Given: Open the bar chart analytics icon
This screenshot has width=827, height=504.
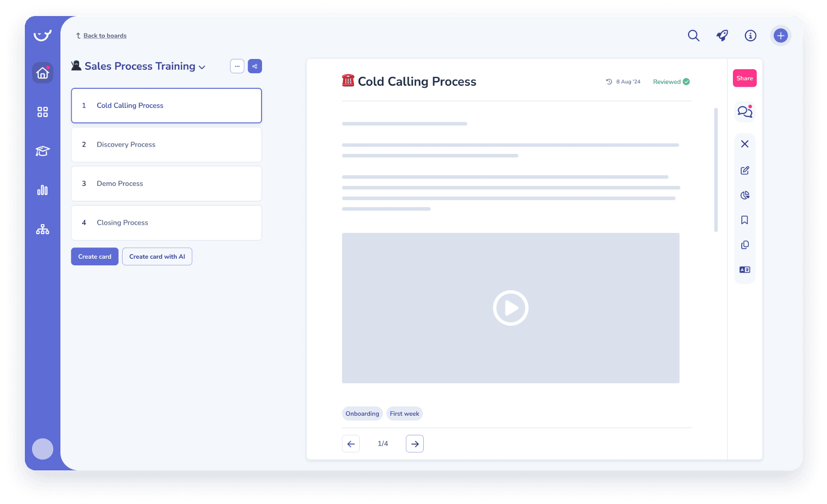Looking at the screenshot, I should pos(42,190).
